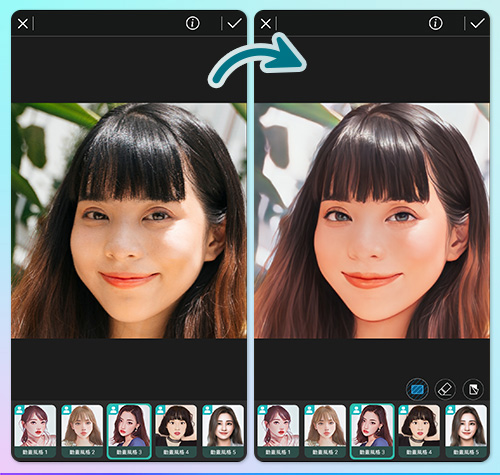
Task: Choose 動畫風格 5 thumbnail in left panel
Action: (223, 431)
